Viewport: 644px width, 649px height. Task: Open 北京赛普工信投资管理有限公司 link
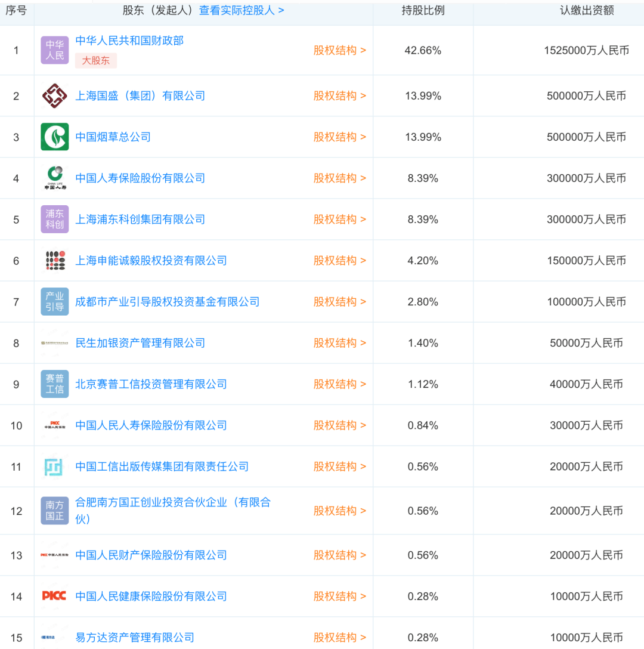151,384
